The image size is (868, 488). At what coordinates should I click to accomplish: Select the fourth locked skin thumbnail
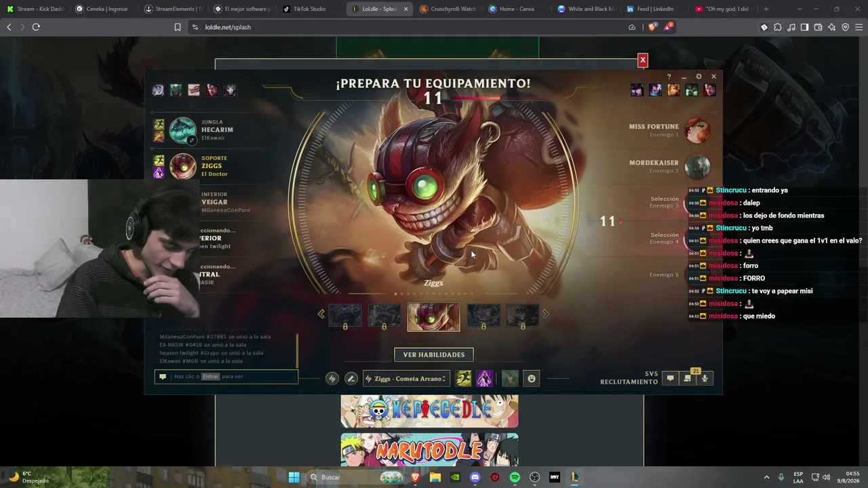484,316
